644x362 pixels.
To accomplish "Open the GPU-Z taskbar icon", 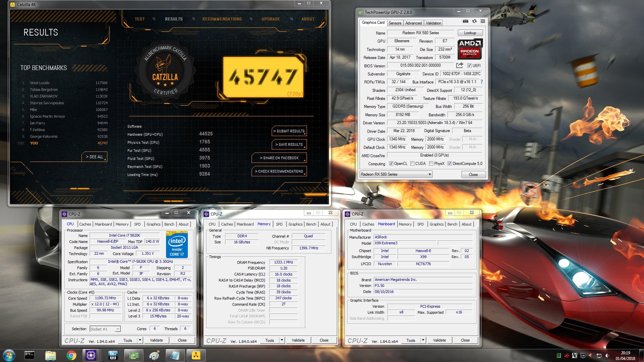I will [133, 355].
